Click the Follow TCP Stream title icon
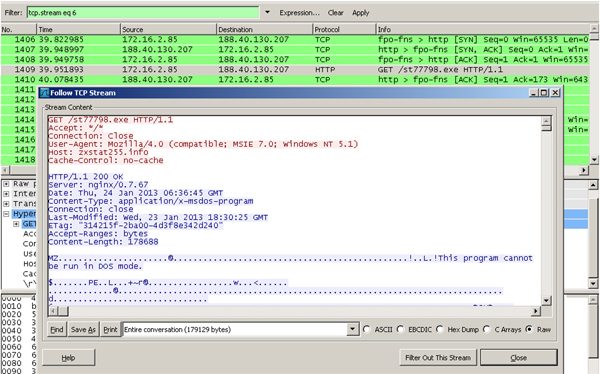The image size is (600, 374). (45, 93)
